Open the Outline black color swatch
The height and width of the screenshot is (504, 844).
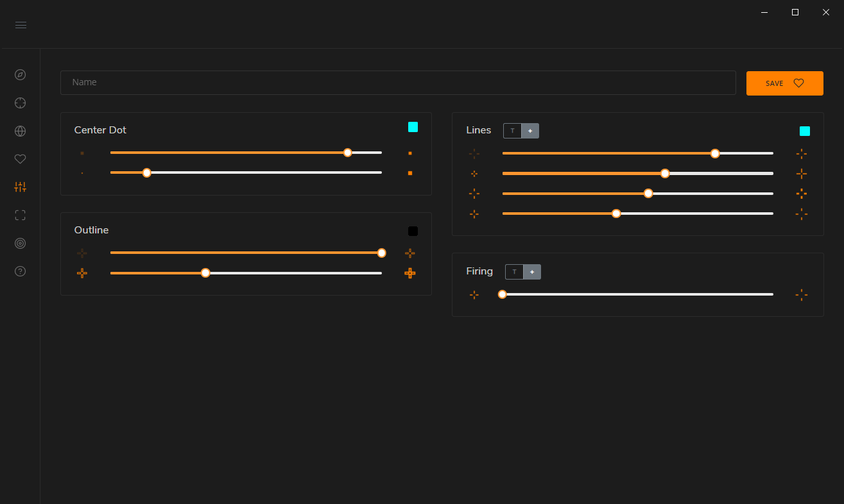[x=413, y=231]
